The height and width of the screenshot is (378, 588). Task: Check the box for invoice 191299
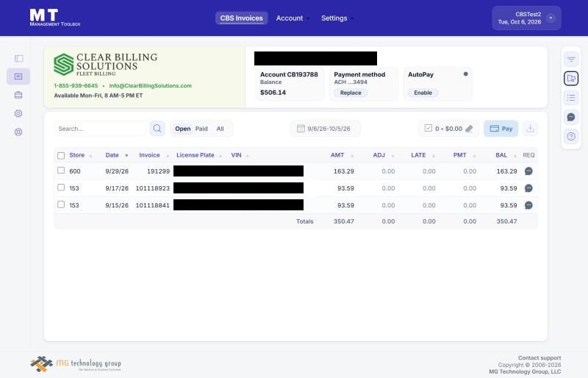61,171
